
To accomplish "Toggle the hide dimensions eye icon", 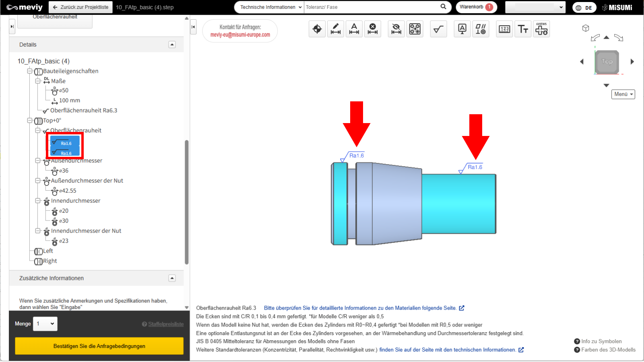I will (x=396, y=29).
